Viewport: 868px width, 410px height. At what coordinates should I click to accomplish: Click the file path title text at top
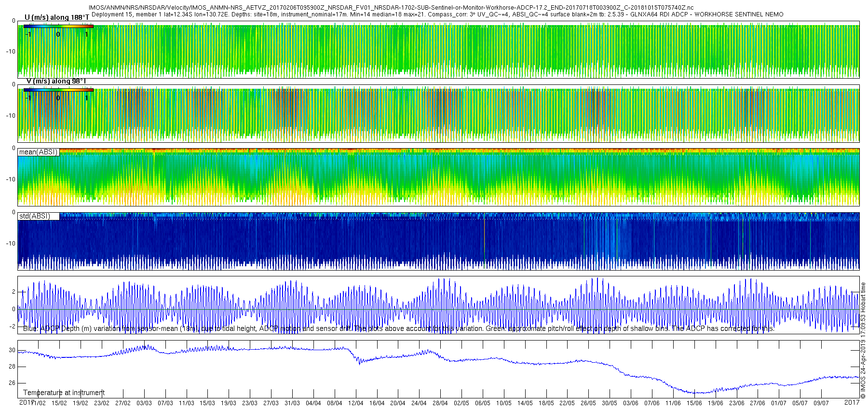coord(391,8)
